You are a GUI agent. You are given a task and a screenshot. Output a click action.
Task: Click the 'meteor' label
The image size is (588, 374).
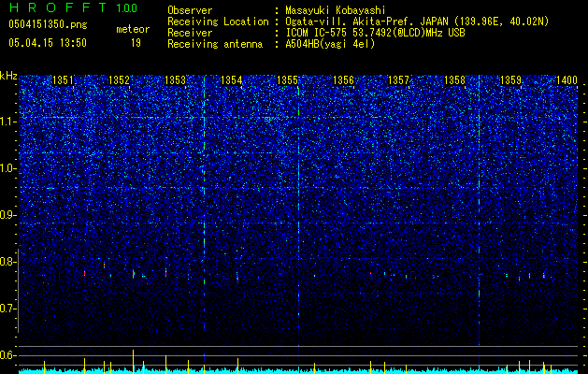tap(133, 29)
